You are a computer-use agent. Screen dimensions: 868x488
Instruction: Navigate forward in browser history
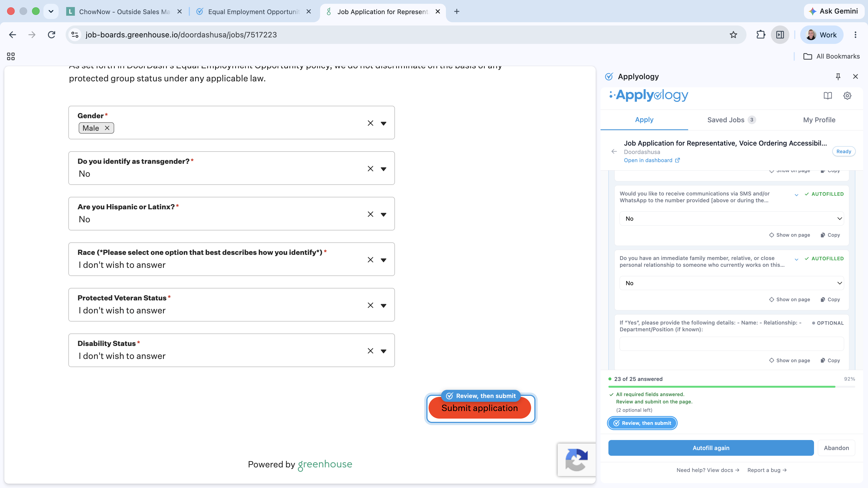32,35
